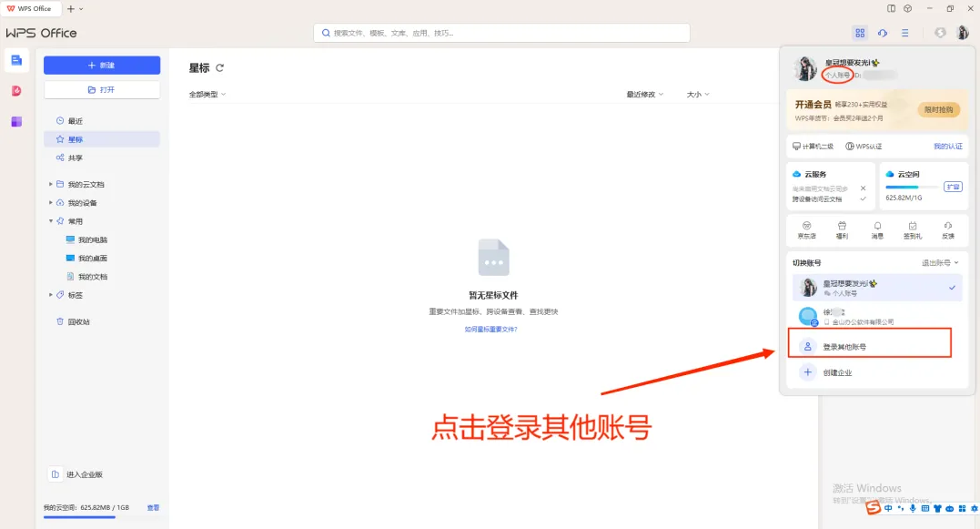Click the search box at the top
Viewport: 980px width, 529px height.
(x=501, y=33)
